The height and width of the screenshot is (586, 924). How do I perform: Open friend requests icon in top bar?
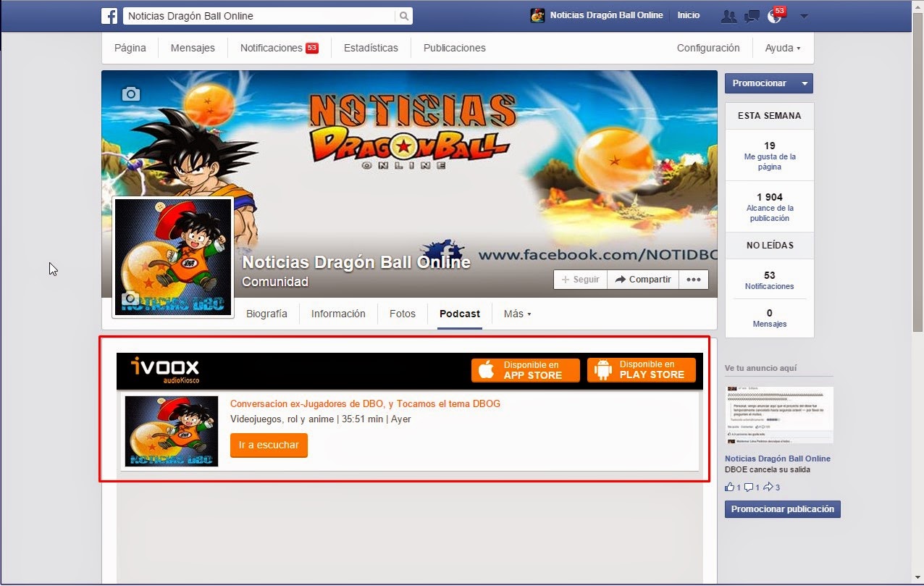[729, 16]
